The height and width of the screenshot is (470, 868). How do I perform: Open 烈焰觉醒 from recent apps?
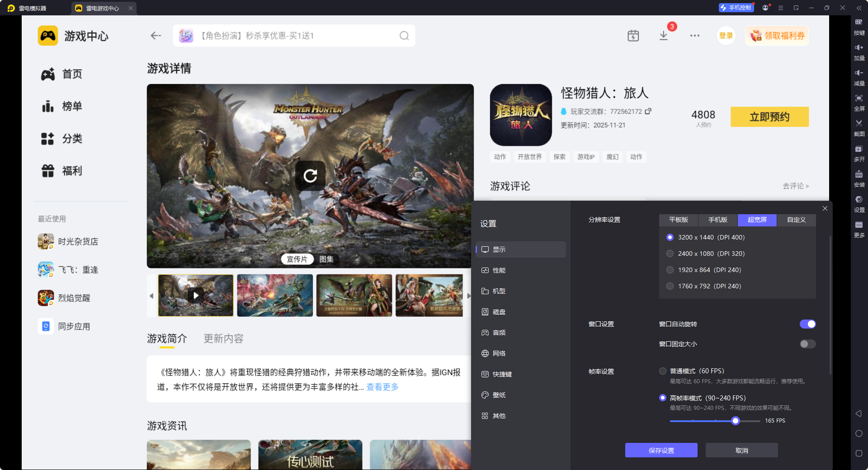coord(64,298)
